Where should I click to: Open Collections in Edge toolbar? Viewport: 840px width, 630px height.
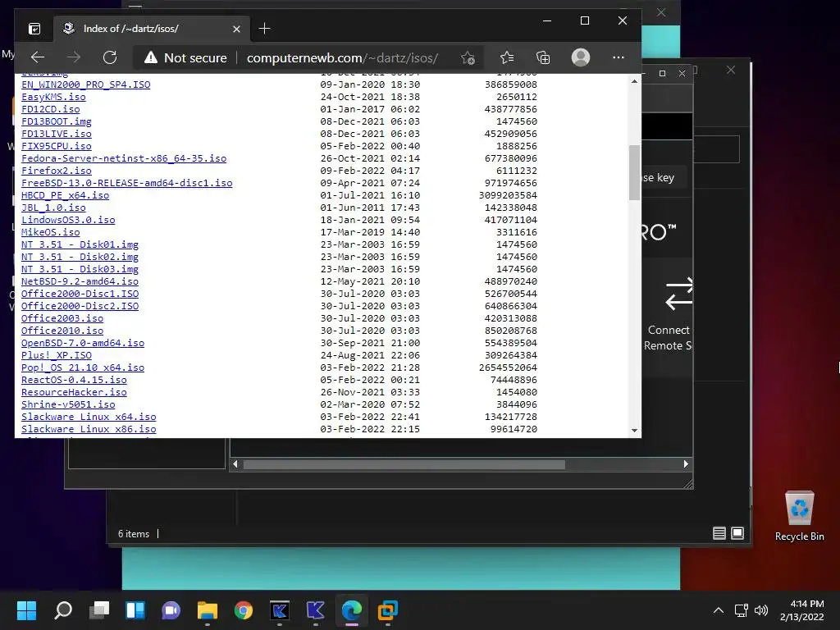click(x=543, y=57)
